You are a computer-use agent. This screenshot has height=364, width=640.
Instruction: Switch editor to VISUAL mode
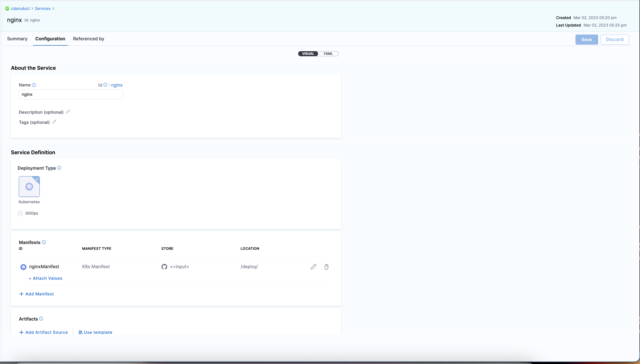308,54
